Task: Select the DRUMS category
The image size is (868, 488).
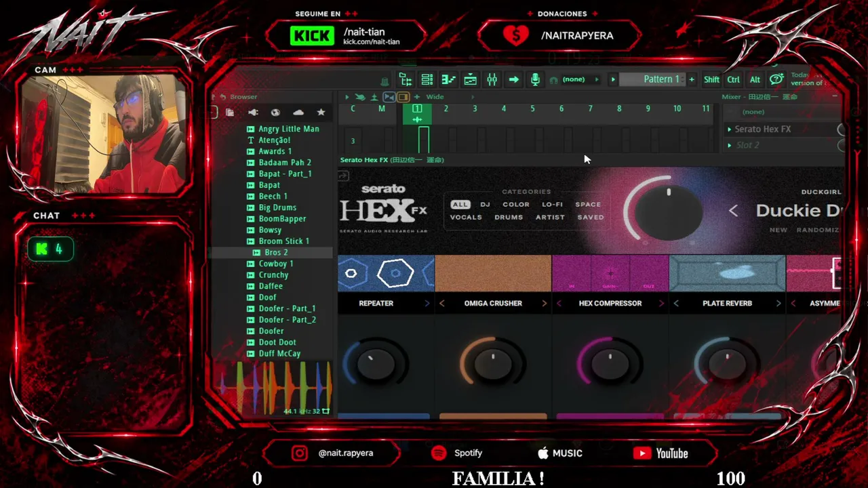Action: pyautogui.click(x=509, y=218)
